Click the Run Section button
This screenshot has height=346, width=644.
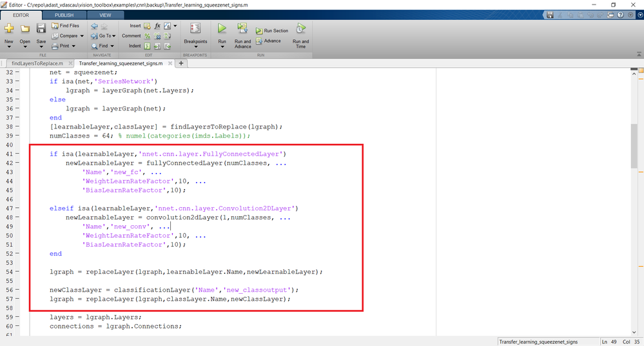click(x=272, y=31)
